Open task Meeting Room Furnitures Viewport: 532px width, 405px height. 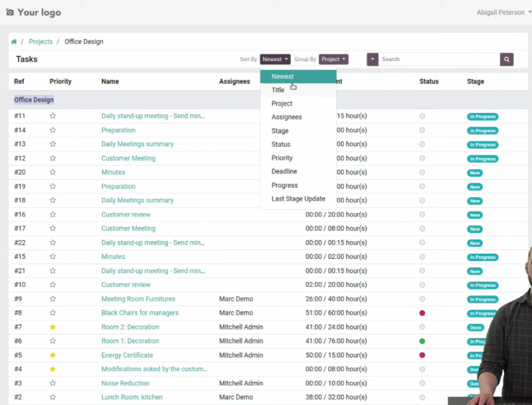coord(138,299)
